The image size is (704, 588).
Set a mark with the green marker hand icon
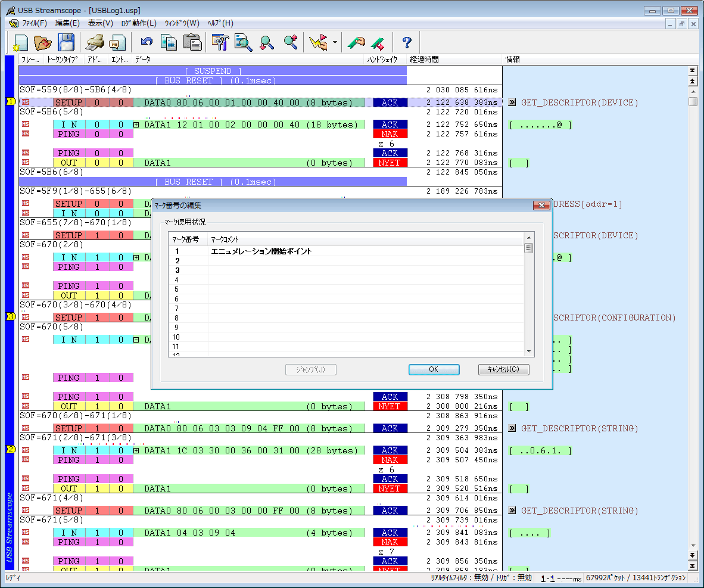coord(356,43)
